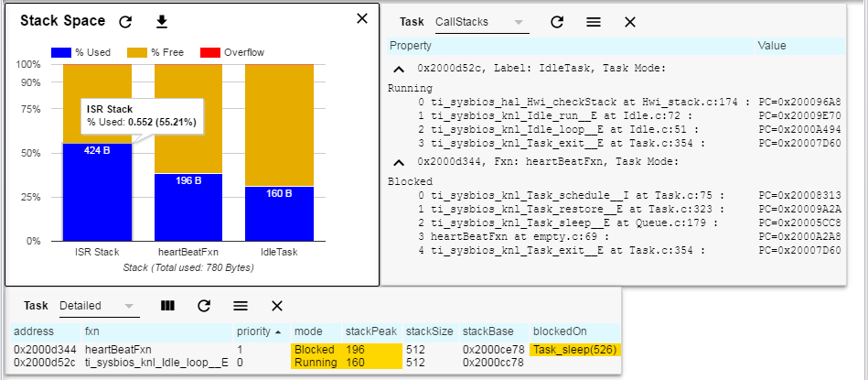Toggle % Used legend series
Image resolution: width=868 pixels, height=380 pixels.
80,52
